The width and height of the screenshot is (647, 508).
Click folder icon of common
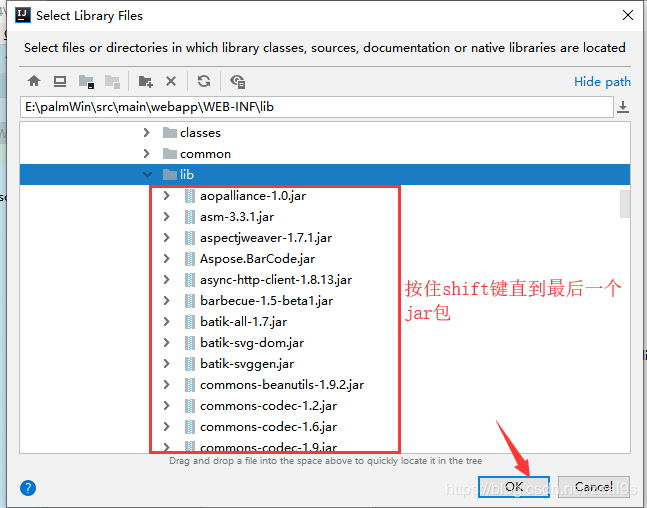point(170,154)
